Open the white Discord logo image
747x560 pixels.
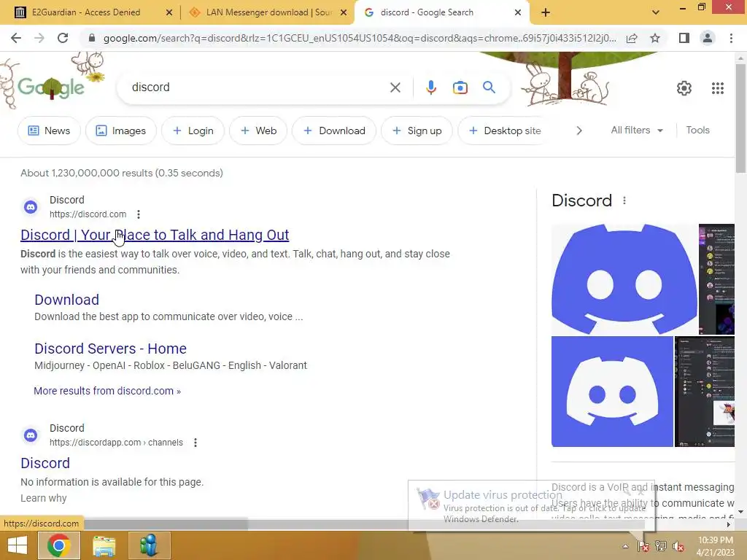pyautogui.click(x=612, y=392)
